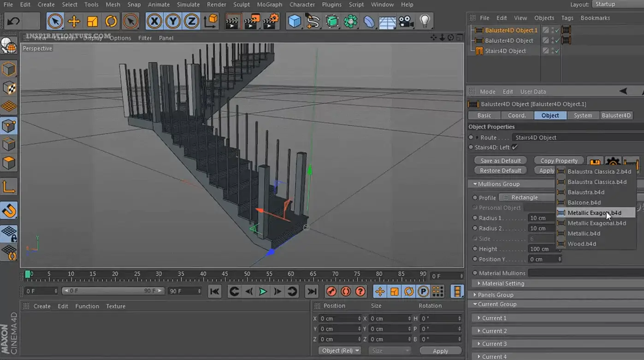
Task: Open Edit Render Settings icon
Action: click(271, 21)
